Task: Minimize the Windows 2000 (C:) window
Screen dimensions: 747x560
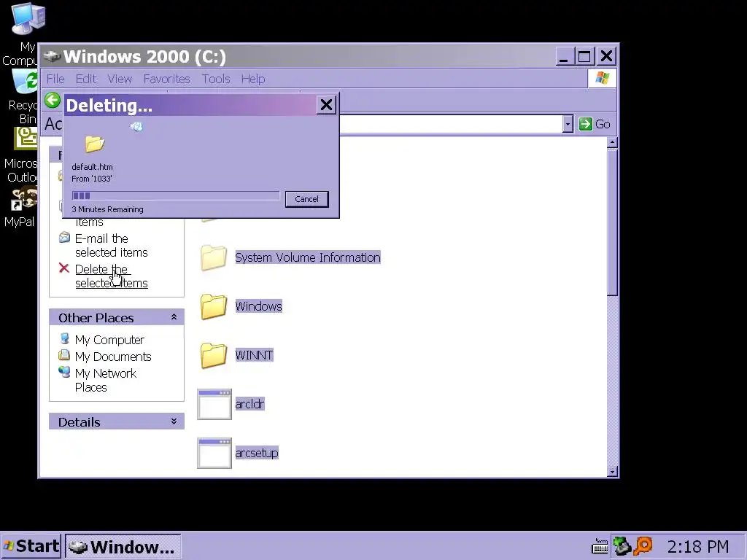Action: coord(564,56)
